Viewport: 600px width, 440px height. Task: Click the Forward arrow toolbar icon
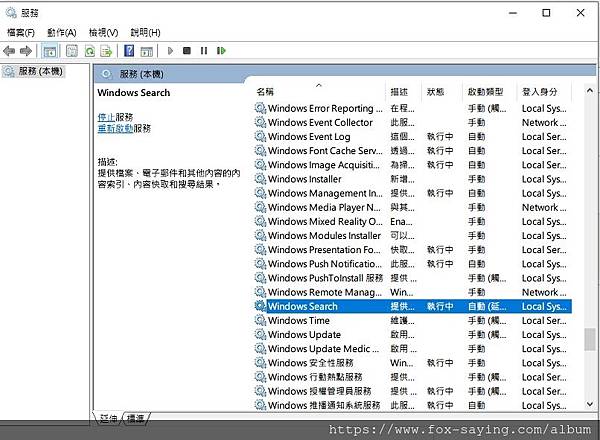pyautogui.click(x=26, y=51)
